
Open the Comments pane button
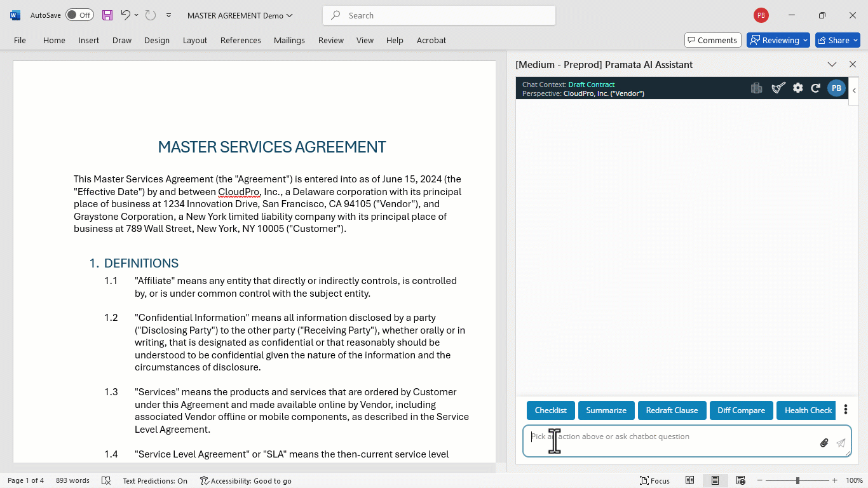pos(713,40)
